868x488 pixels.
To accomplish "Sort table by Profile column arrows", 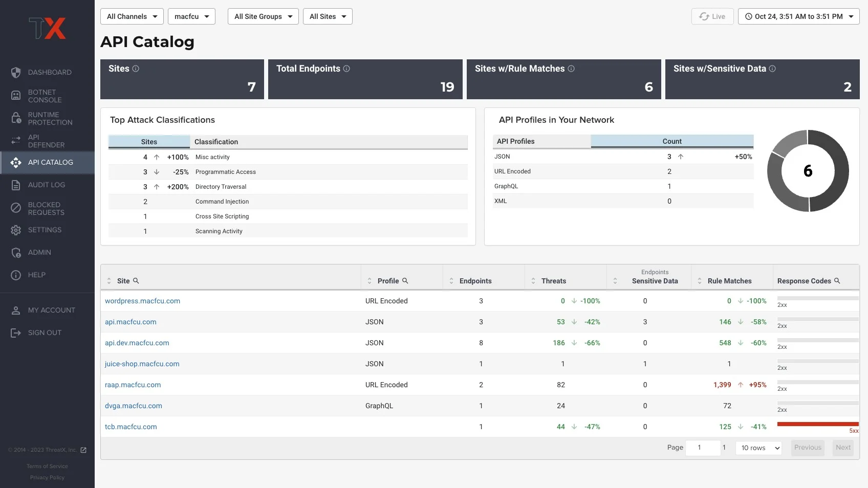I will coord(370,281).
